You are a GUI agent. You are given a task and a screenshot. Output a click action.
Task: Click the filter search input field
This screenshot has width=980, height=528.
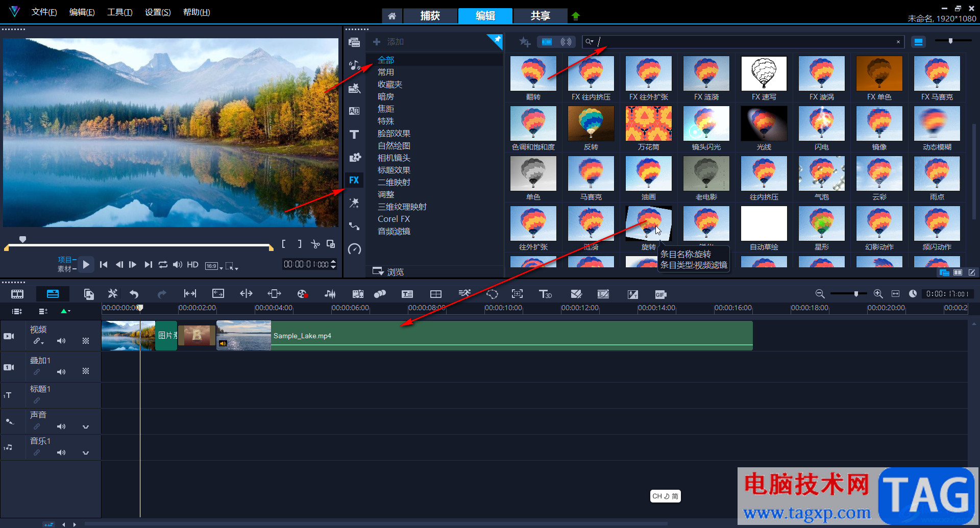point(743,42)
